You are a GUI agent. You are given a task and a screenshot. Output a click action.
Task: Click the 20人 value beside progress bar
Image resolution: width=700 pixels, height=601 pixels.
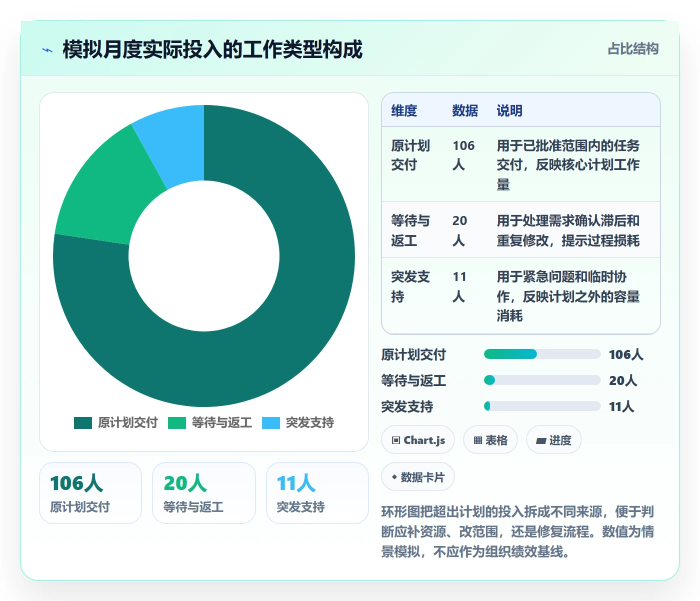coord(623,380)
